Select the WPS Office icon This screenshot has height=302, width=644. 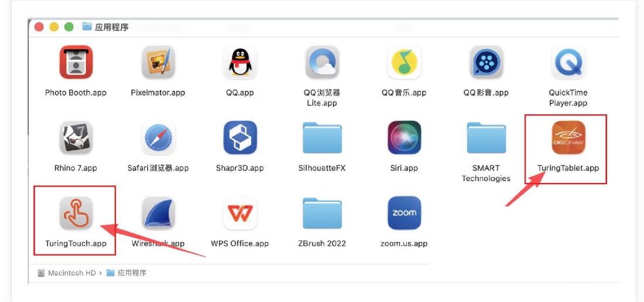click(x=240, y=213)
